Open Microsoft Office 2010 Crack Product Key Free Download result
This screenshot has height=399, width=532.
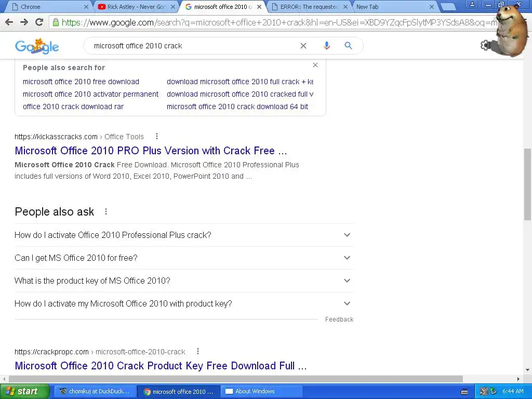161,366
